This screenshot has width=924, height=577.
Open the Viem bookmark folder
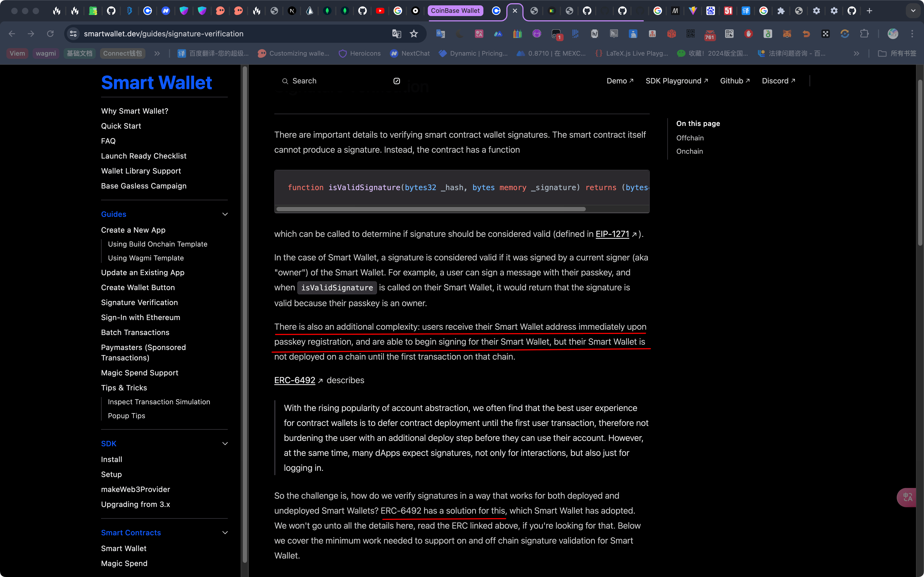click(17, 53)
